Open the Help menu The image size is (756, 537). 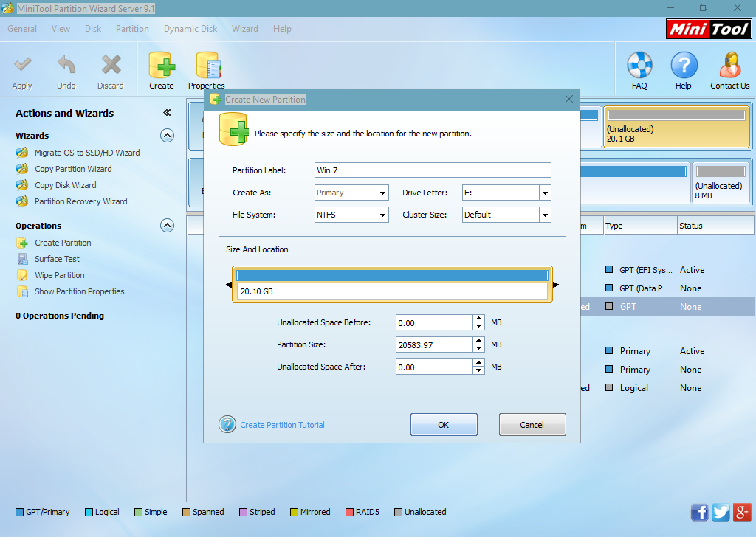coord(282,29)
